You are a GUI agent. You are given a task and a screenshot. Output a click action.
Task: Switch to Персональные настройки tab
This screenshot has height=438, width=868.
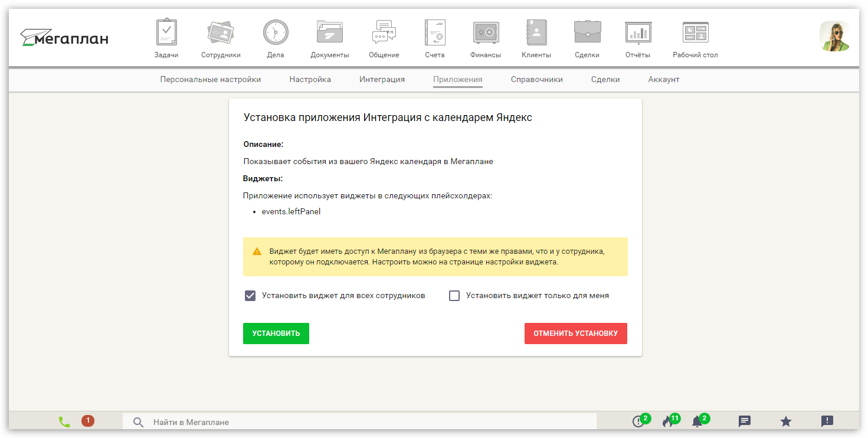tap(211, 80)
